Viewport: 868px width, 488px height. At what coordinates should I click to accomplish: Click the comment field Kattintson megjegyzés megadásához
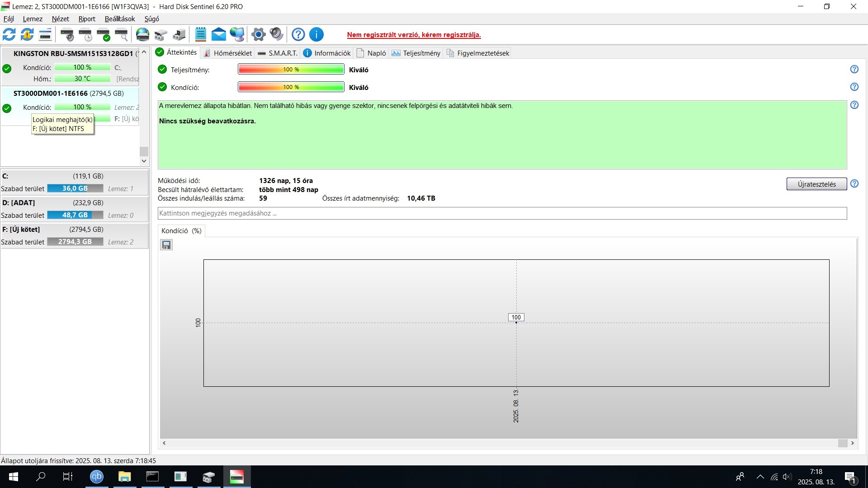[502, 213]
